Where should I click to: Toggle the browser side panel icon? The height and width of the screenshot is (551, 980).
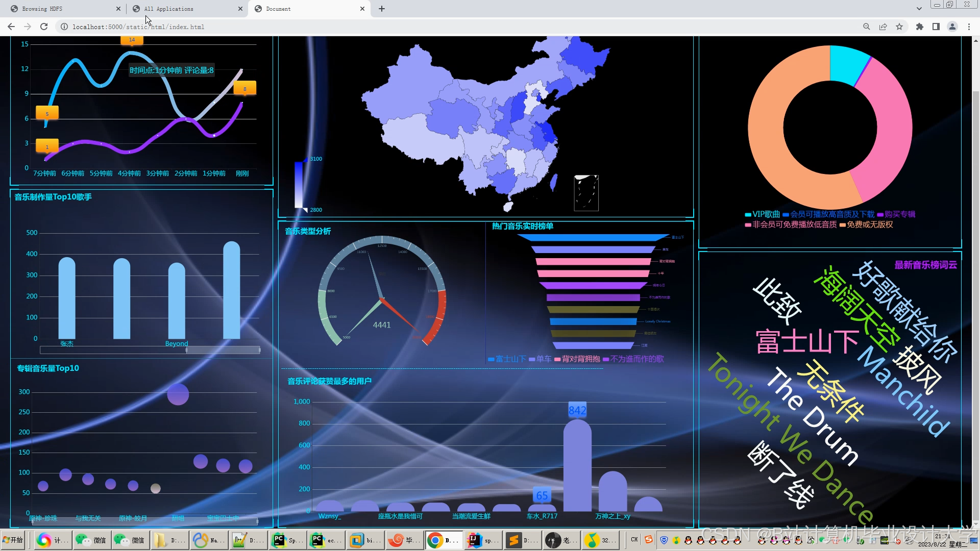[x=936, y=27]
